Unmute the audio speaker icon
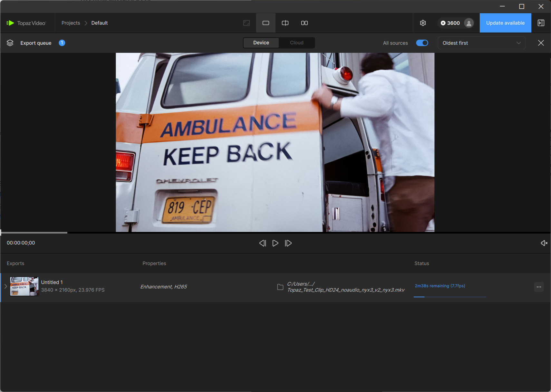This screenshot has height=392, width=551. coord(544,243)
